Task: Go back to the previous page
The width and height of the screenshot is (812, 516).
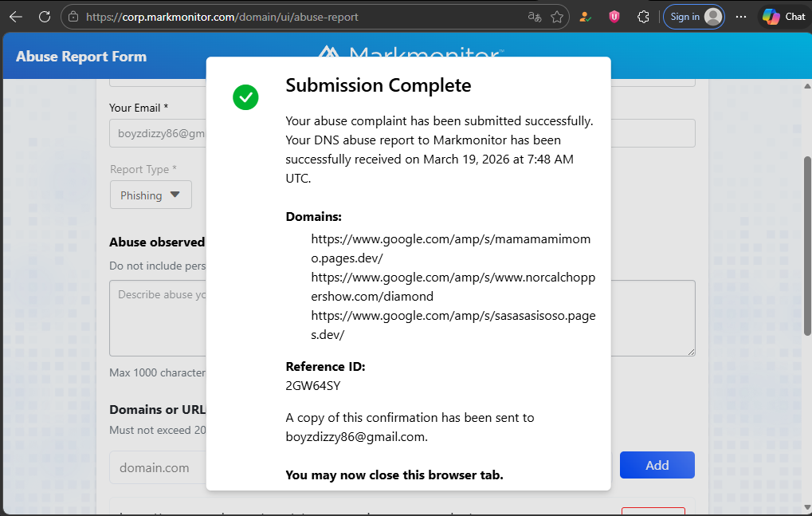Action: [16, 17]
